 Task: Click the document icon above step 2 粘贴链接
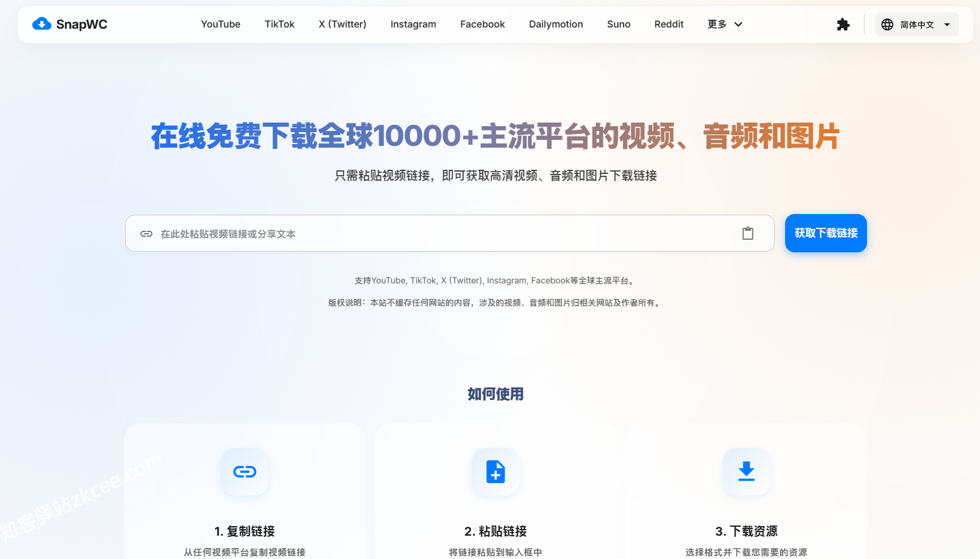click(495, 472)
